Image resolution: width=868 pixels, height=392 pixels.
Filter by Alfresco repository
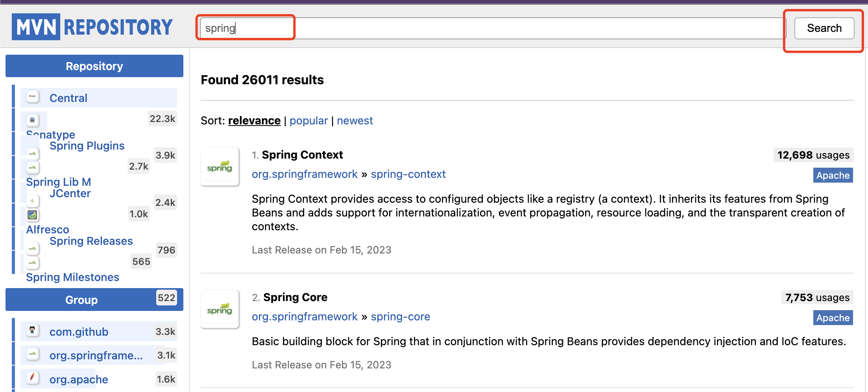pos(48,229)
